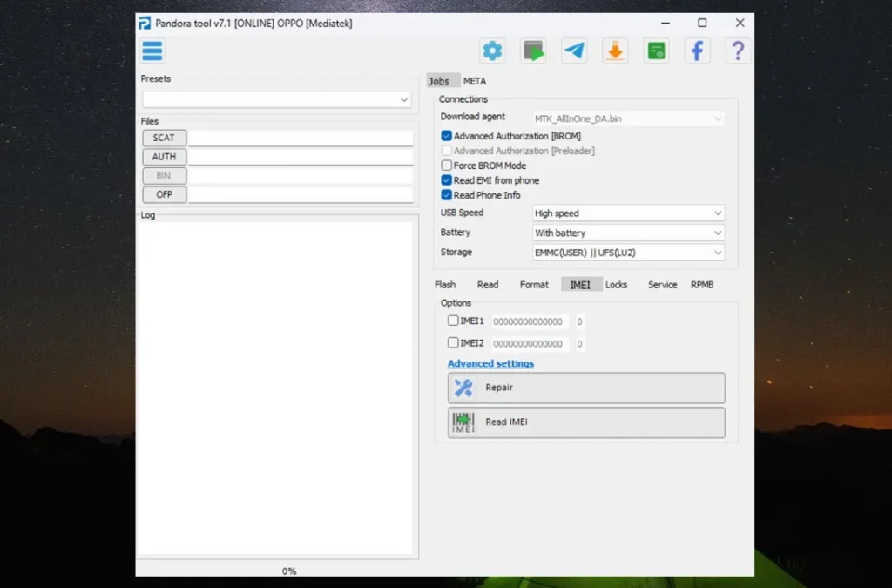Select the IMEI tab
The width and height of the screenshot is (892, 588).
[580, 284]
